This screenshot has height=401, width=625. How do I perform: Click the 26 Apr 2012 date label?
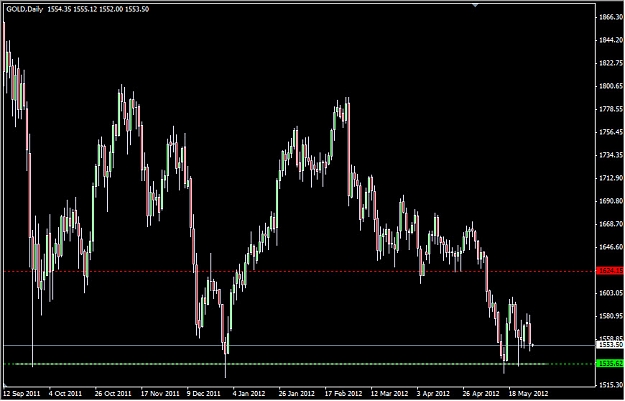pos(481,393)
